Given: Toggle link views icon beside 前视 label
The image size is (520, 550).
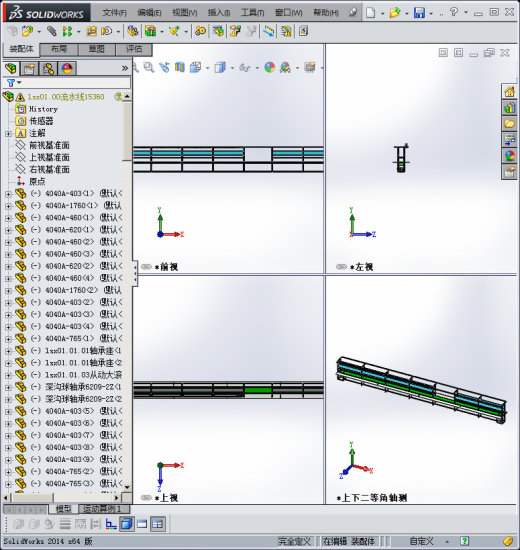Looking at the screenshot, I should (x=146, y=267).
